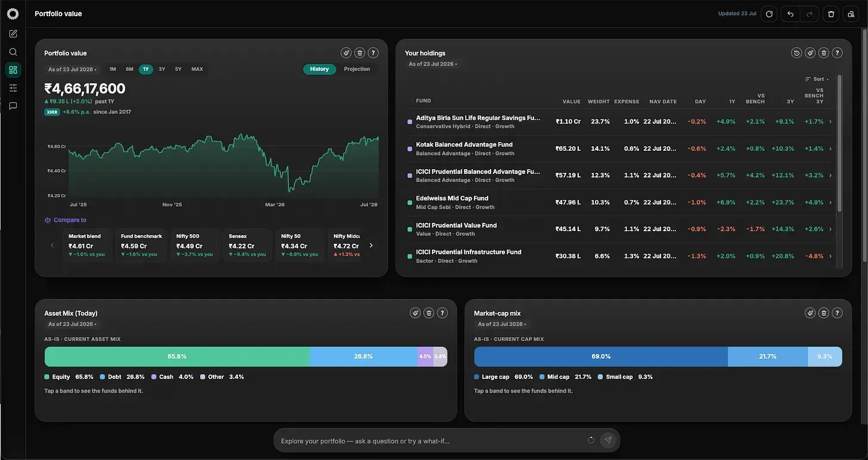This screenshot has width=868, height=460.
Task: Select the Nifty 50 comparison card
Action: (300, 245)
